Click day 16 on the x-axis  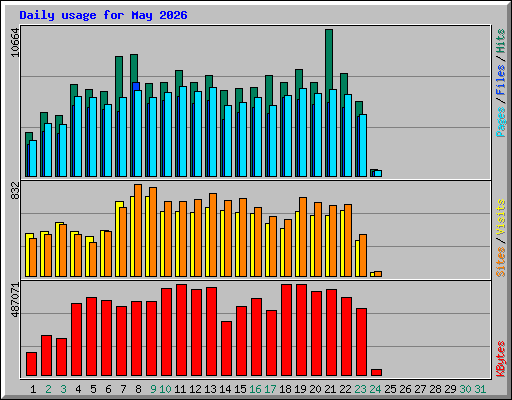[x=255, y=389]
